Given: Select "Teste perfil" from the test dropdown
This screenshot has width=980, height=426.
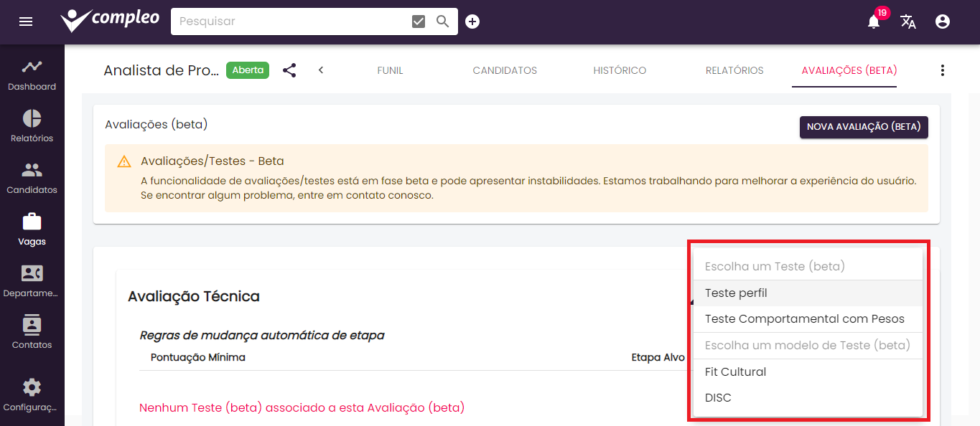Looking at the screenshot, I should (736, 293).
